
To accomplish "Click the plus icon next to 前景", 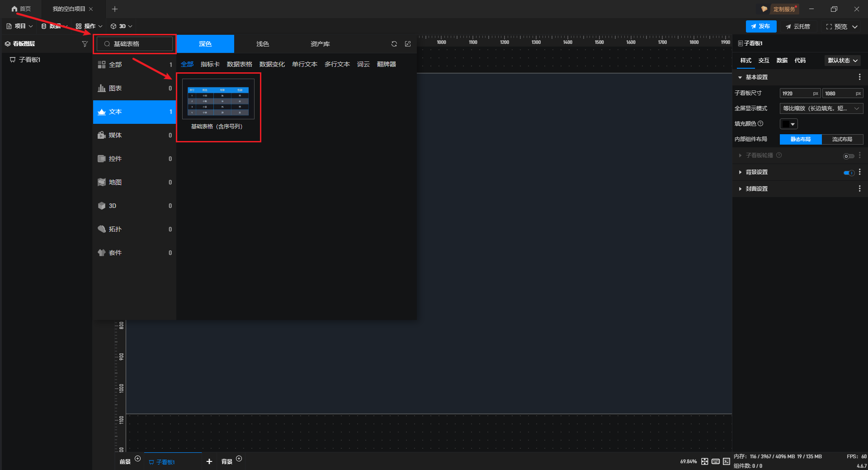I will 138,459.
